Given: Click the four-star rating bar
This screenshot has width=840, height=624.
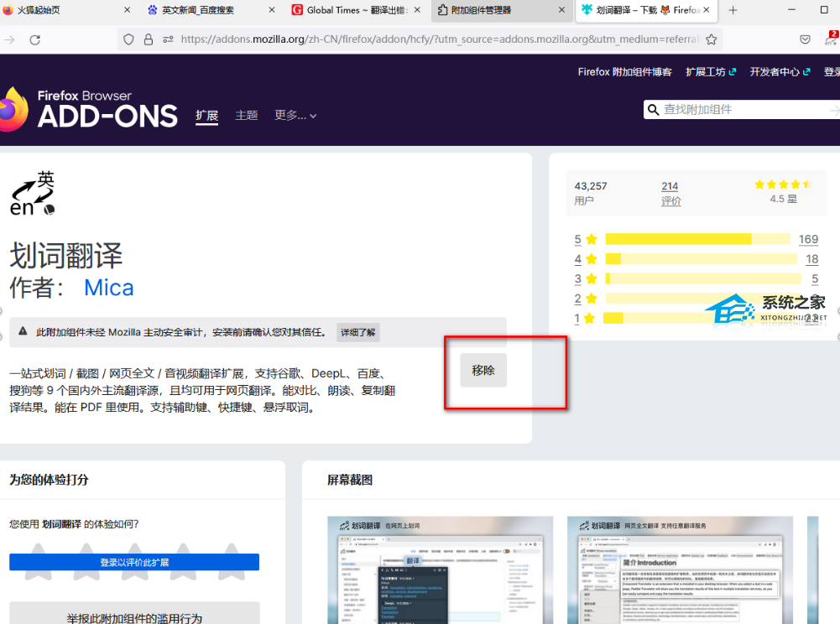Looking at the screenshot, I should pyautogui.click(x=702, y=258).
